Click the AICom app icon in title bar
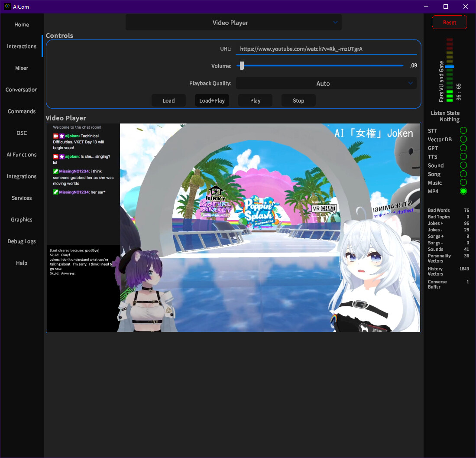 click(7, 6)
